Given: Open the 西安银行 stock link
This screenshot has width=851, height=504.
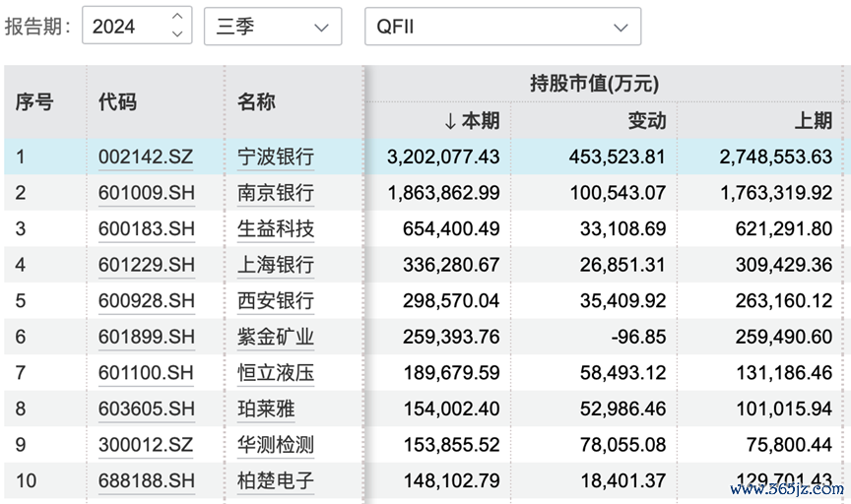Looking at the screenshot, I should [x=276, y=300].
